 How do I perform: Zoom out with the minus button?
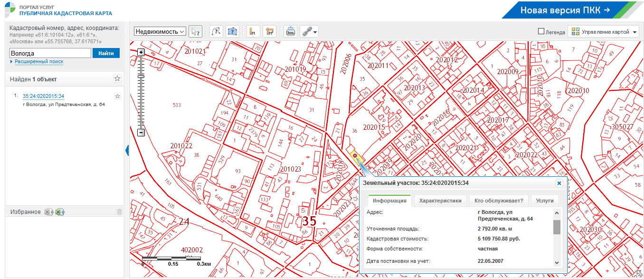click(141, 133)
